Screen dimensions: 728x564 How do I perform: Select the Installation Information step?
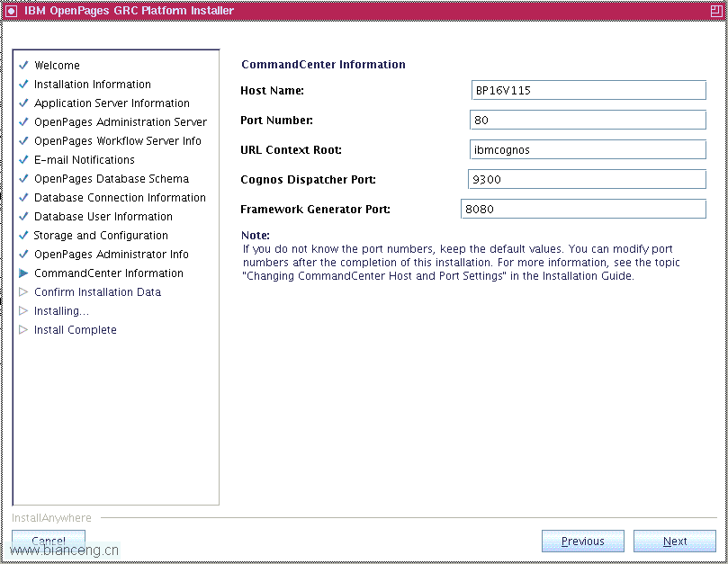point(93,84)
